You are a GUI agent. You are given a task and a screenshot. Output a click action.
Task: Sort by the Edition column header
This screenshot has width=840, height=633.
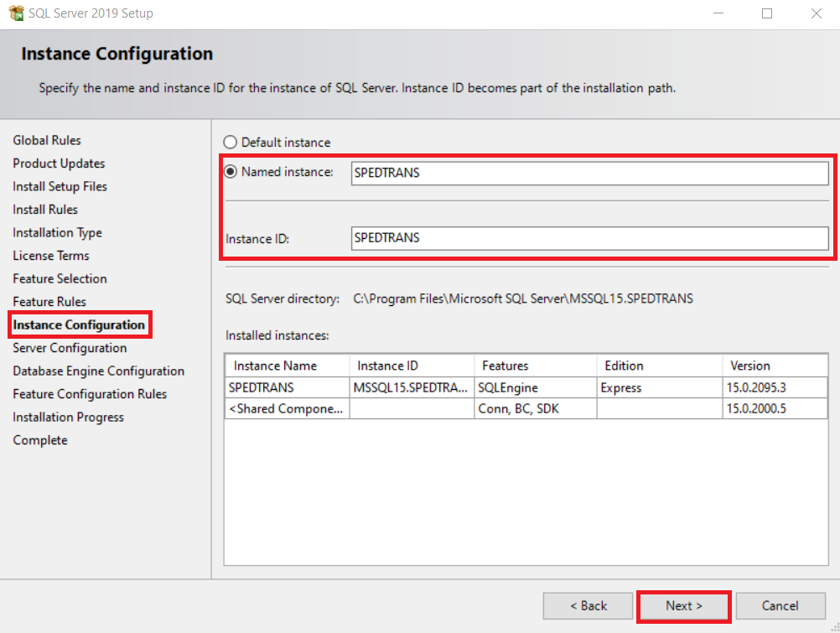point(660,366)
